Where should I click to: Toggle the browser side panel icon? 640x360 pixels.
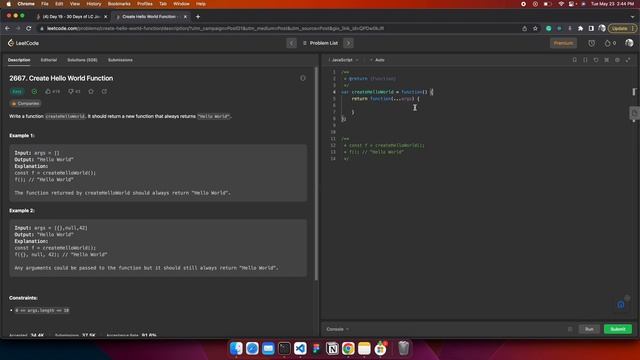click(x=591, y=29)
